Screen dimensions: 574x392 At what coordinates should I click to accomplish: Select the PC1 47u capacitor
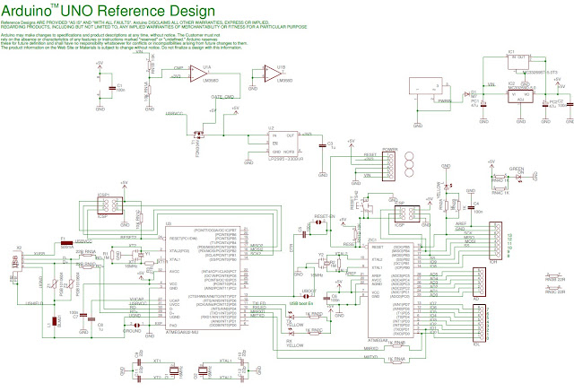click(483, 105)
